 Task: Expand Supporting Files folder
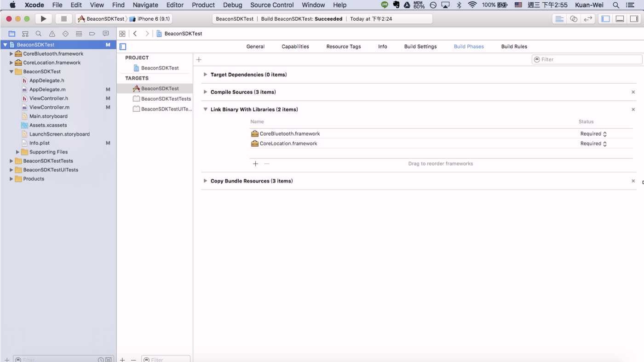pyautogui.click(x=18, y=152)
